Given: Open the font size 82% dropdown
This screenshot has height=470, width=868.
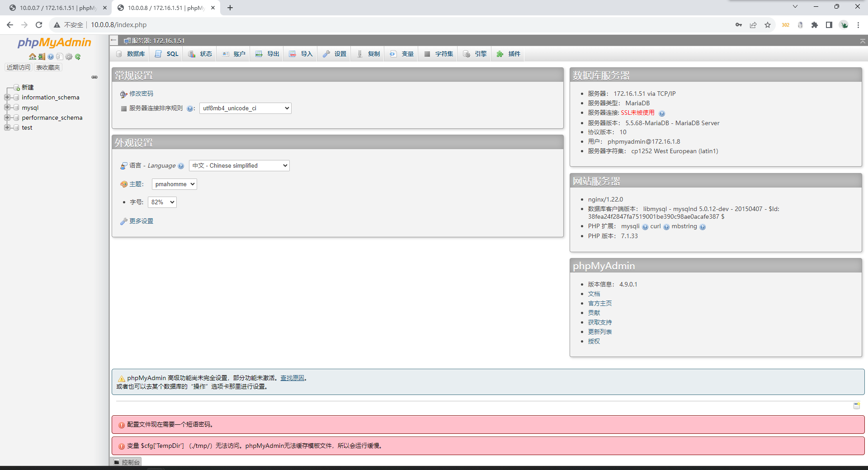Looking at the screenshot, I should click(162, 202).
